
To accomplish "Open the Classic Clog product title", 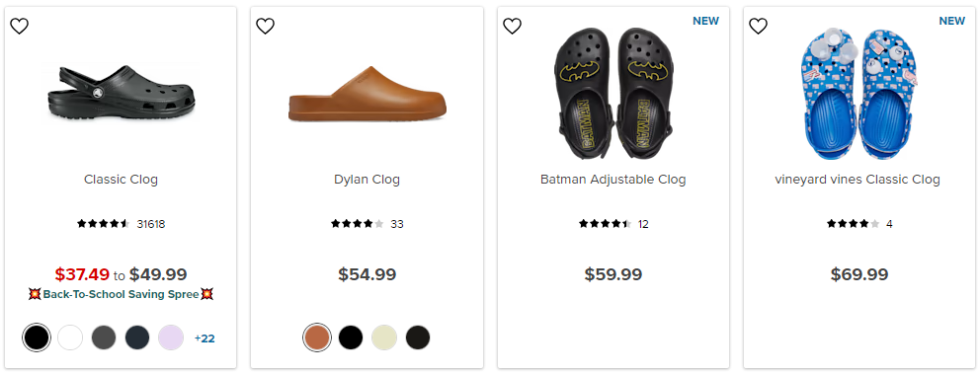I will [121, 180].
